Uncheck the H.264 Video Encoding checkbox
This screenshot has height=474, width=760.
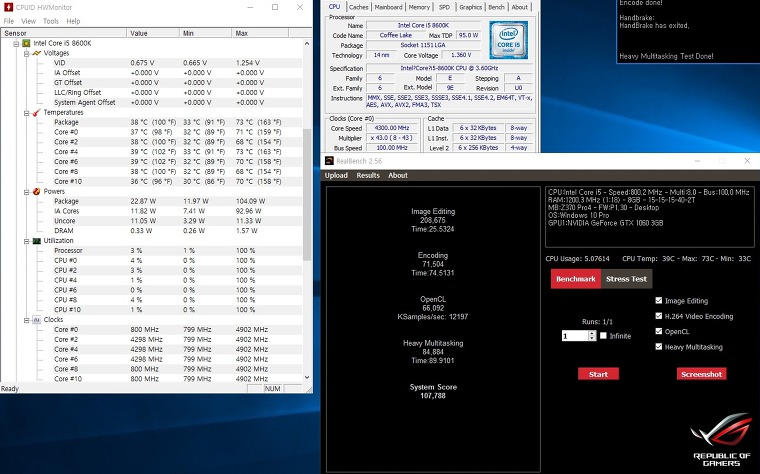pos(658,316)
